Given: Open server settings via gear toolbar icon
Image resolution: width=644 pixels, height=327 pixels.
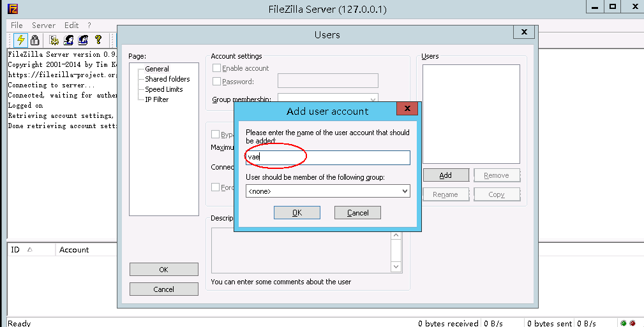Looking at the screenshot, I should [54, 40].
